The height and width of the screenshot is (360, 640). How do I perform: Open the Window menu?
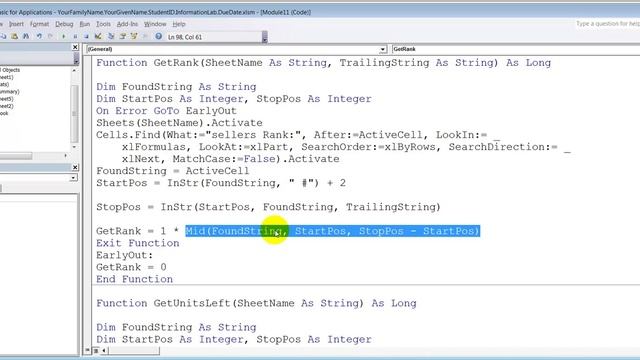(x=155, y=24)
